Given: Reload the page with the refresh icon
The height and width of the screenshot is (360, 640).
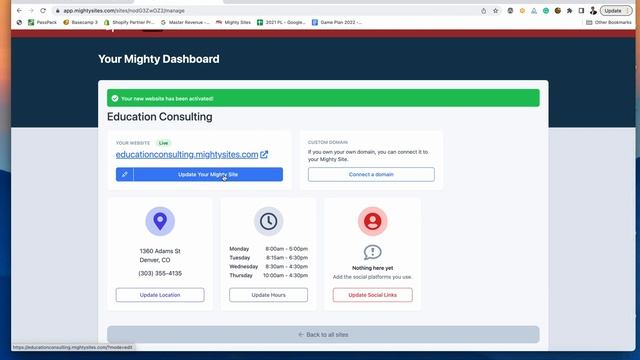Looking at the screenshot, I should tap(43, 11).
